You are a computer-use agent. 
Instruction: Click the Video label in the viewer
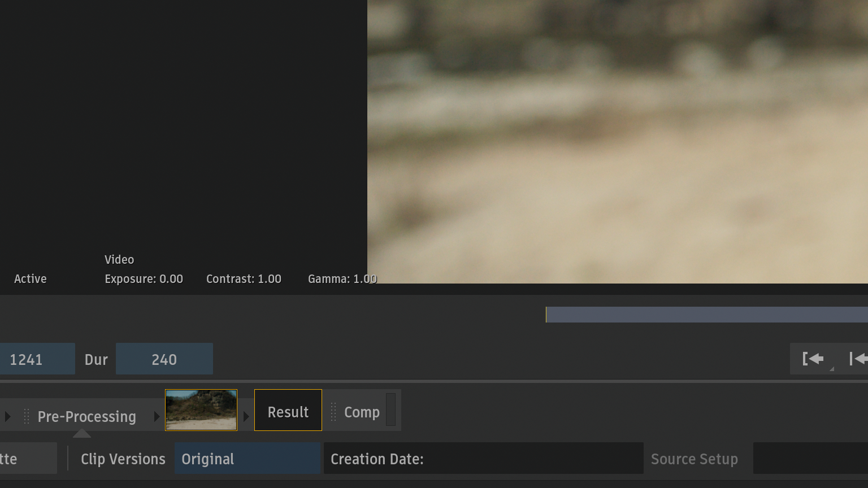point(119,260)
